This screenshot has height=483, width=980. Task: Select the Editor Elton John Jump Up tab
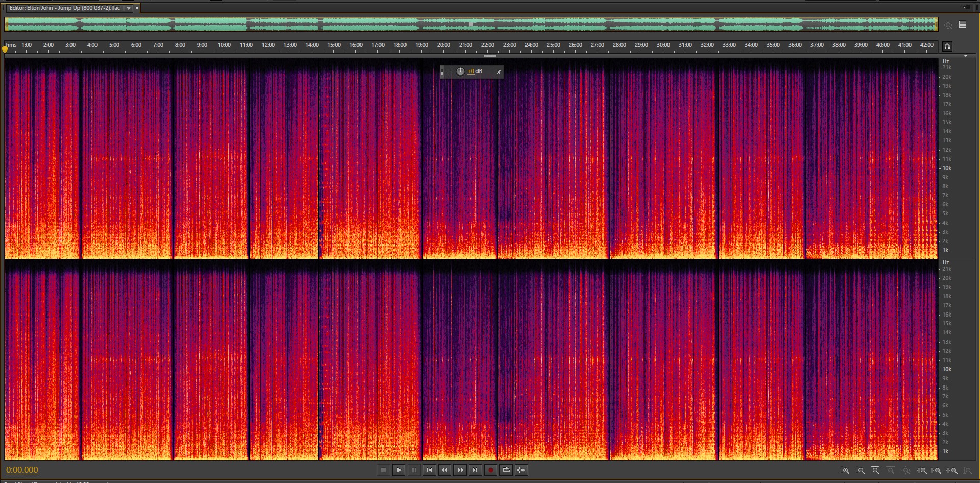[x=65, y=8]
